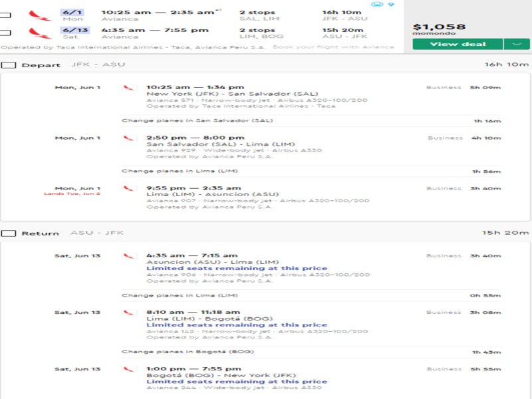Click 'Change planes in San Salvador (SAL)' row
Screen dimensions: 532x399
[x=311, y=121]
